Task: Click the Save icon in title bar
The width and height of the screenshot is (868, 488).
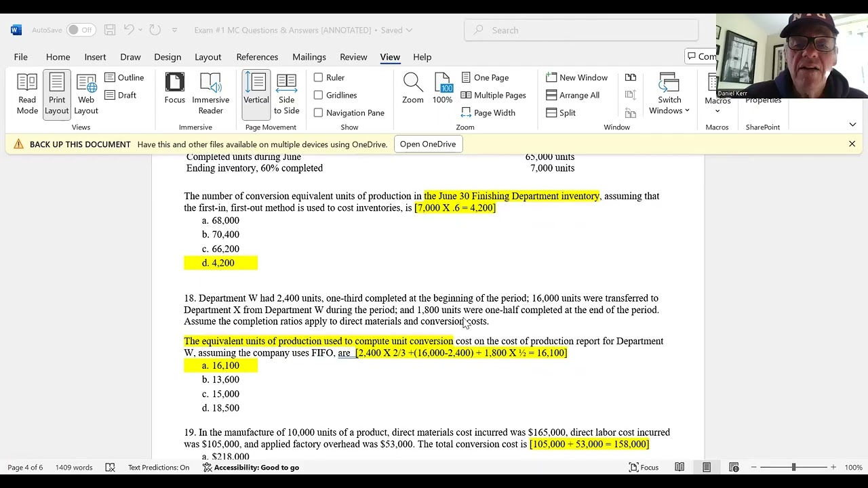Action: (110, 30)
